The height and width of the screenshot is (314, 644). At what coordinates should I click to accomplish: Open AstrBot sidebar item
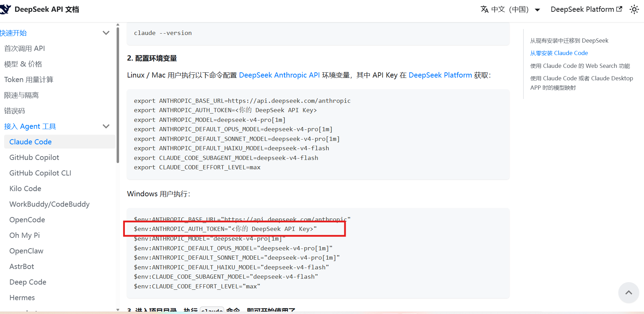point(22,267)
